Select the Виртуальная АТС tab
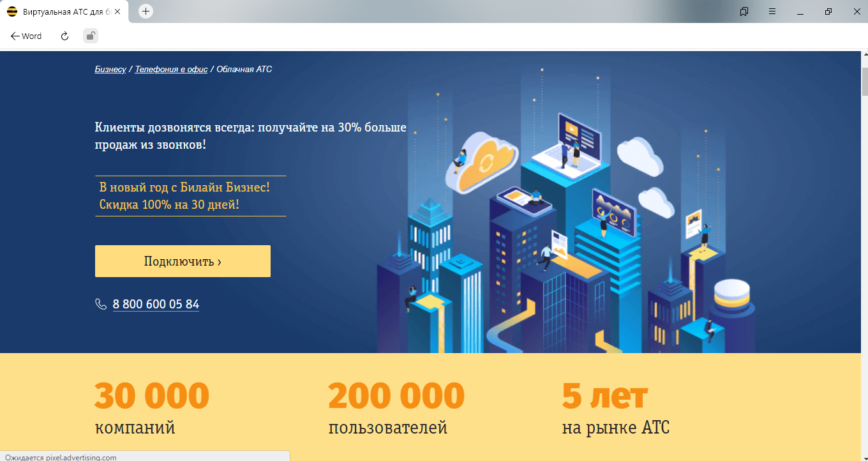 (x=64, y=11)
